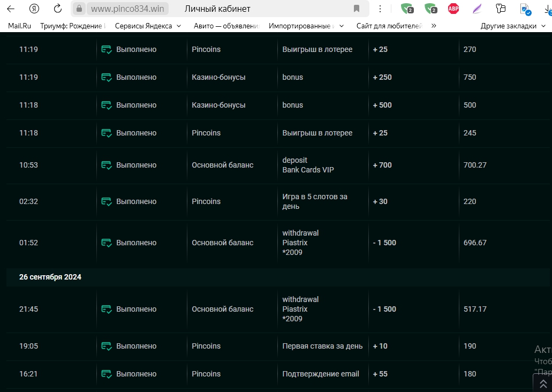This screenshot has height=392, width=552.
Task: Click the 'Bank Cards VIP' deposit description
Action: [x=308, y=170]
